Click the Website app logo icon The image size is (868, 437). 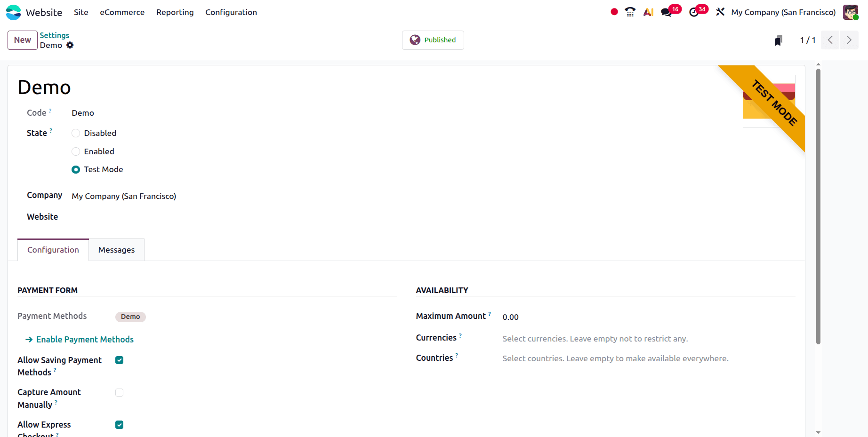pos(13,12)
